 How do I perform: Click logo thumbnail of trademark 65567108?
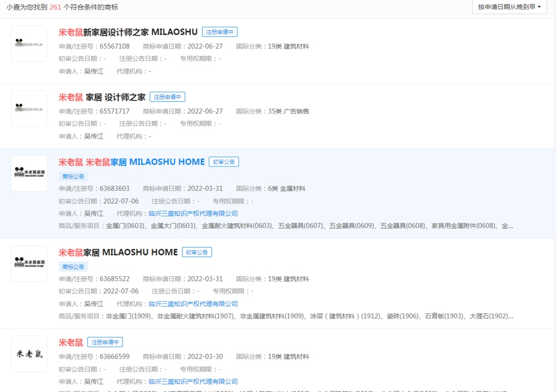pyautogui.click(x=29, y=44)
